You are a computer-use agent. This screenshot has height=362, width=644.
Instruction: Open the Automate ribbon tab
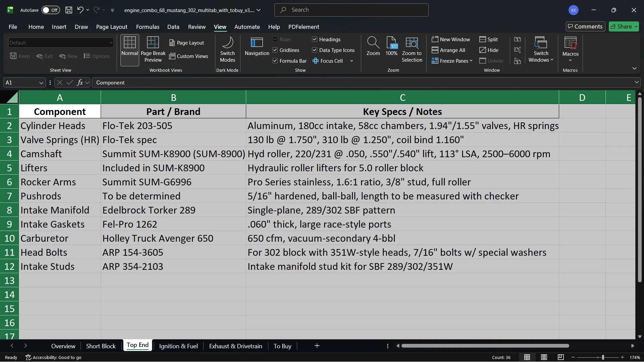[247, 27]
